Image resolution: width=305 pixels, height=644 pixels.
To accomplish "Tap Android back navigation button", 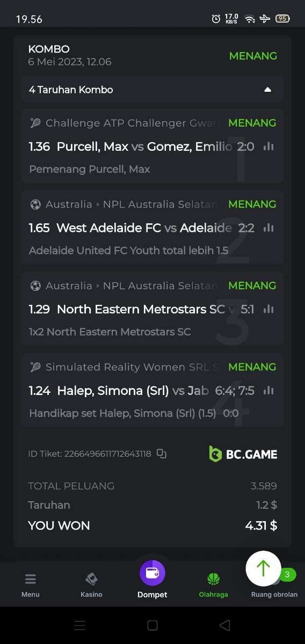I will (x=225, y=625).
